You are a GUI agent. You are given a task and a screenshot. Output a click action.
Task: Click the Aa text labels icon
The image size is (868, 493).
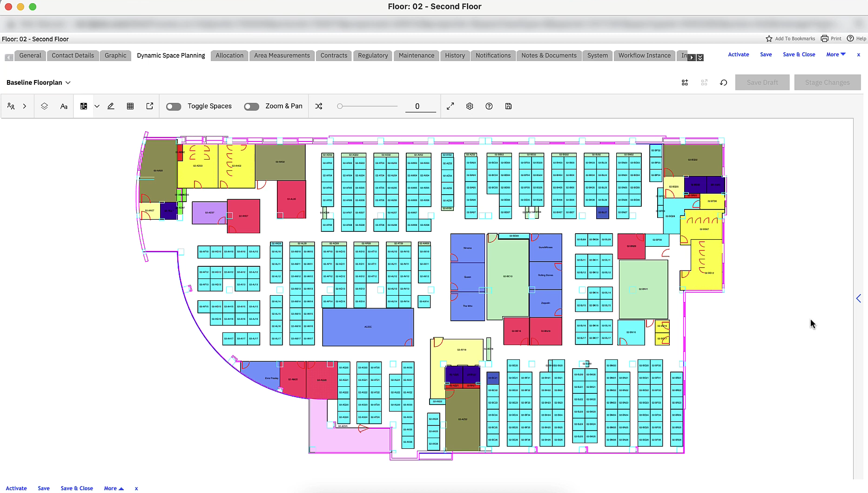tap(64, 106)
